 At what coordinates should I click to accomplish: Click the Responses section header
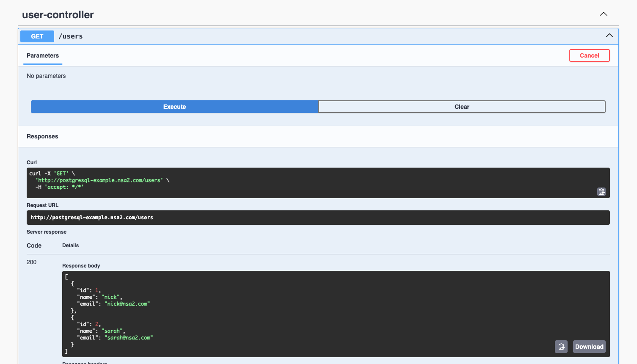coord(42,136)
